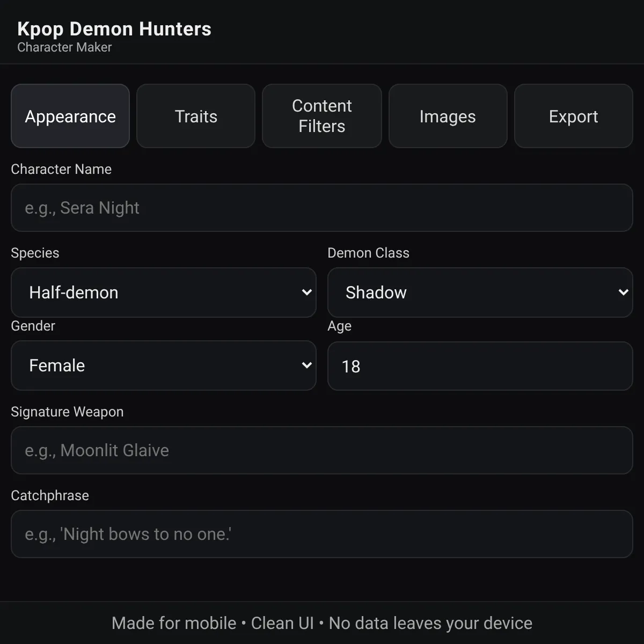The width and height of the screenshot is (644, 644).
Task: Open the Demon Class dropdown
Action: pyautogui.click(x=480, y=292)
